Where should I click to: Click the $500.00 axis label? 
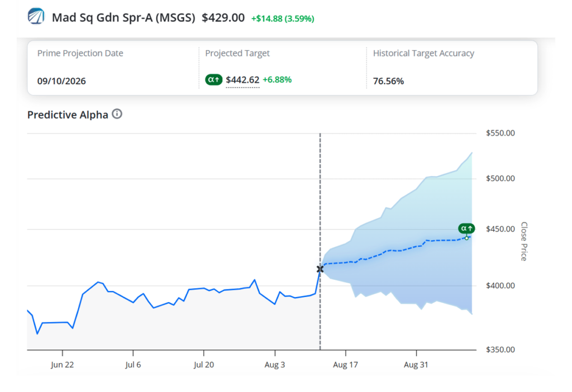point(500,178)
